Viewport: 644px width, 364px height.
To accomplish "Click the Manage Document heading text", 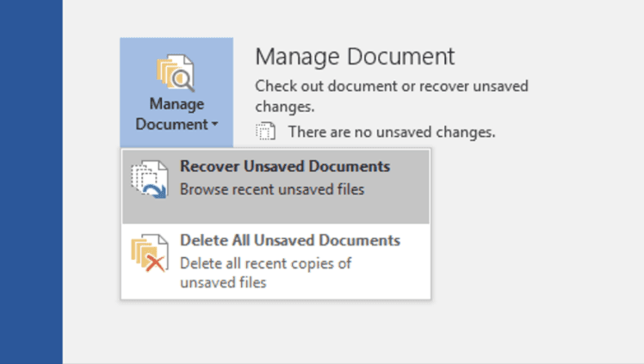I will point(355,56).
